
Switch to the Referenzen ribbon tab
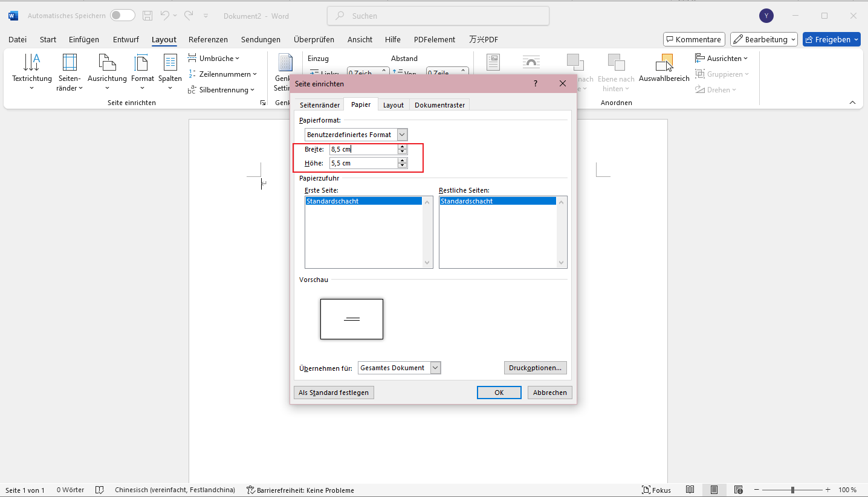[208, 39]
